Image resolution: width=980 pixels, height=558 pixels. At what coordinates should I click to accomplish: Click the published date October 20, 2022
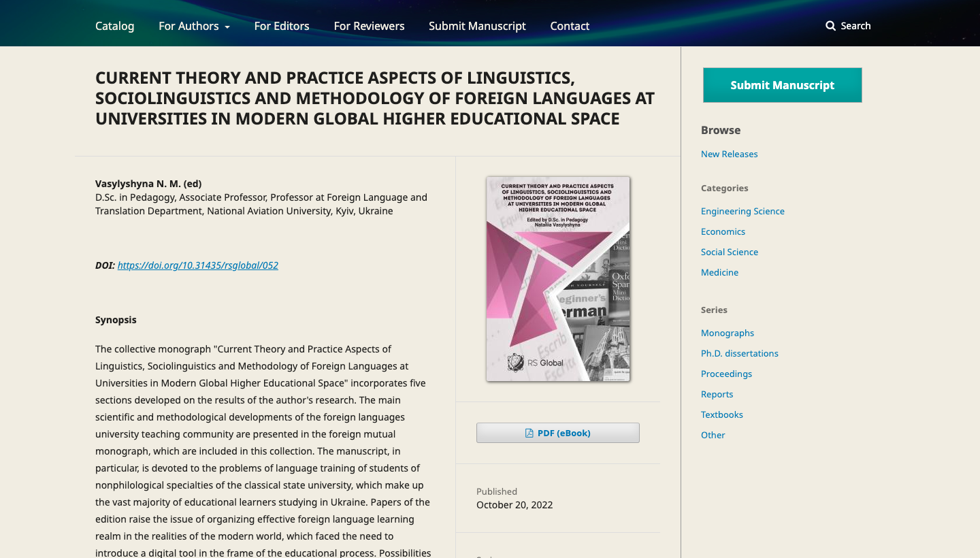tap(514, 505)
